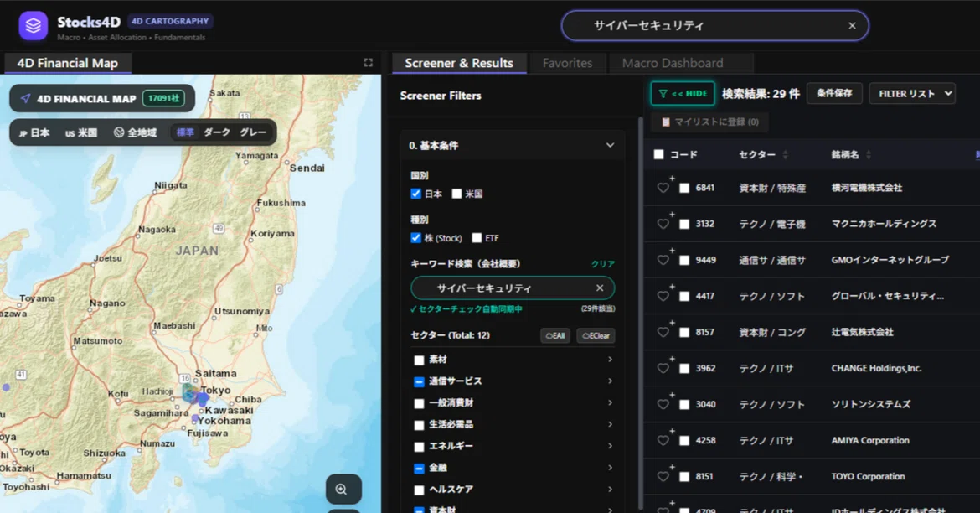Check the 米国 country checkbox
The height and width of the screenshot is (513, 980).
(x=456, y=194)
